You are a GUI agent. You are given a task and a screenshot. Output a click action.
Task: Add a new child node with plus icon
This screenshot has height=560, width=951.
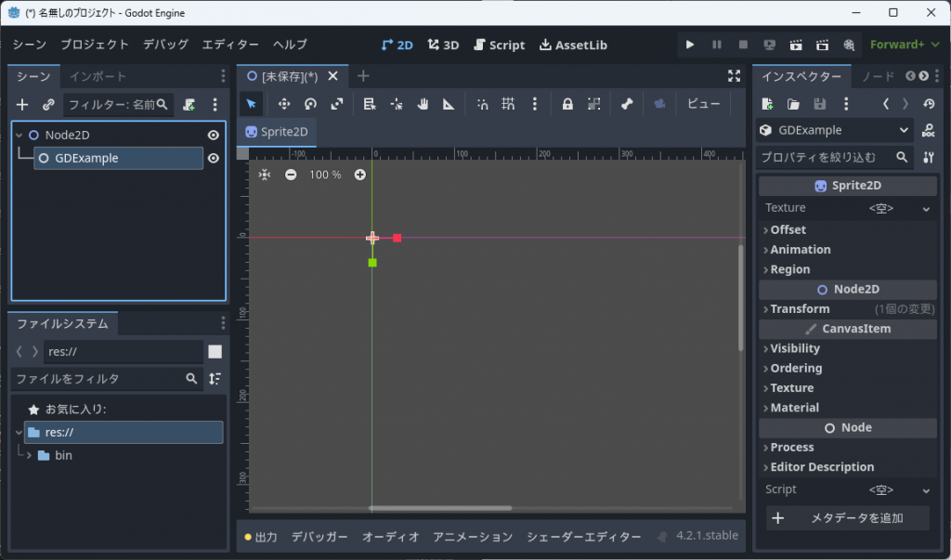(22, 104)
